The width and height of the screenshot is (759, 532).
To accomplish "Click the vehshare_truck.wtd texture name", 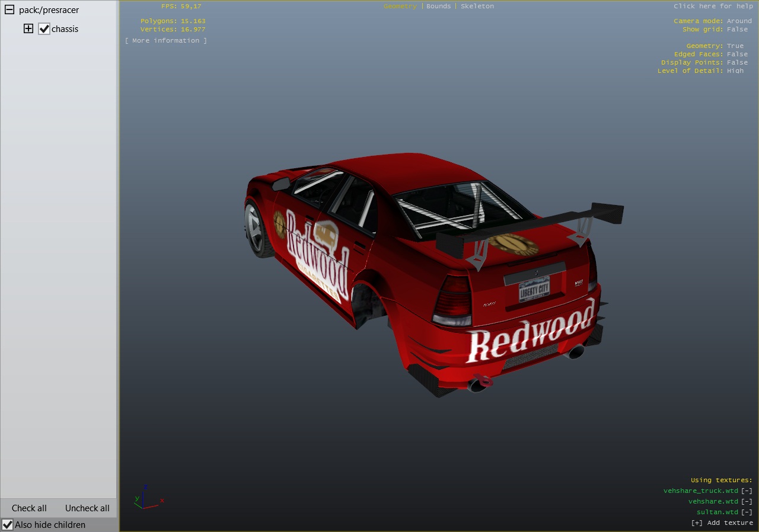I will [701, 491].
